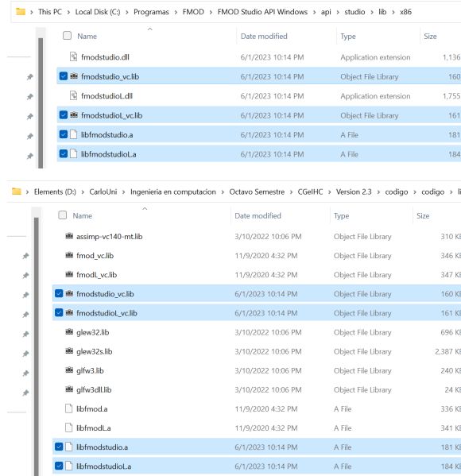The image size is (461, 476).
Task: Click the blank file icon of libfmodstudioL.a in x86 folder
Action: (73, 154)
